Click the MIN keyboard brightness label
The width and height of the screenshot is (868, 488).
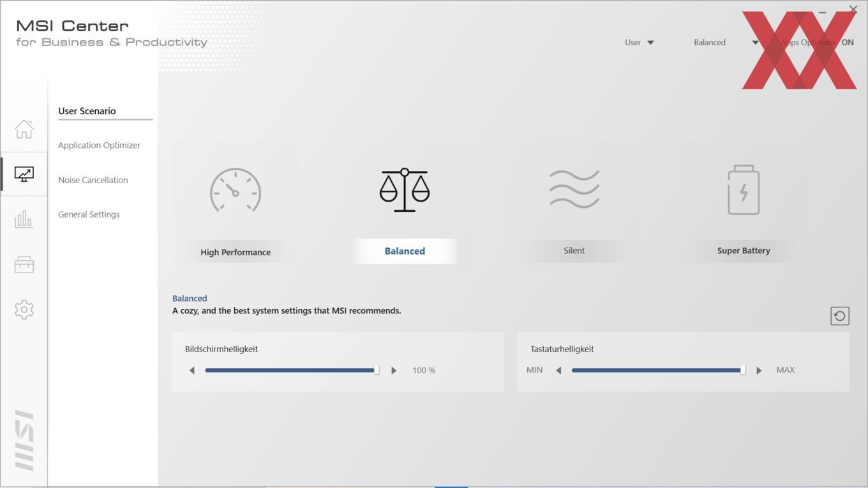pos(535,370)
